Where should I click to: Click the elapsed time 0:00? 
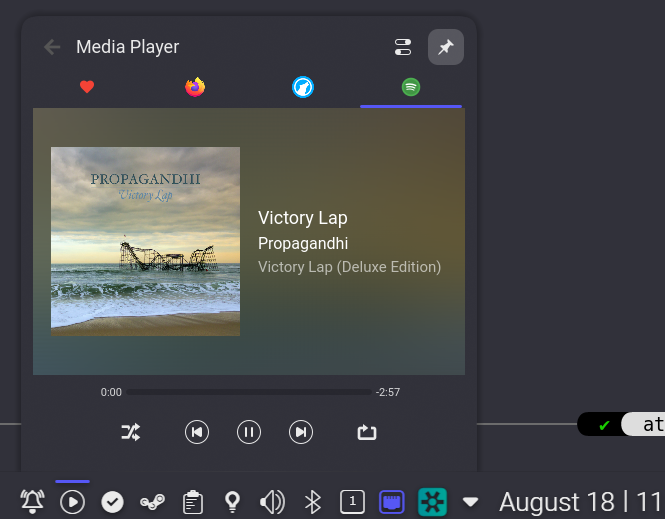click(x=111, y=392)
